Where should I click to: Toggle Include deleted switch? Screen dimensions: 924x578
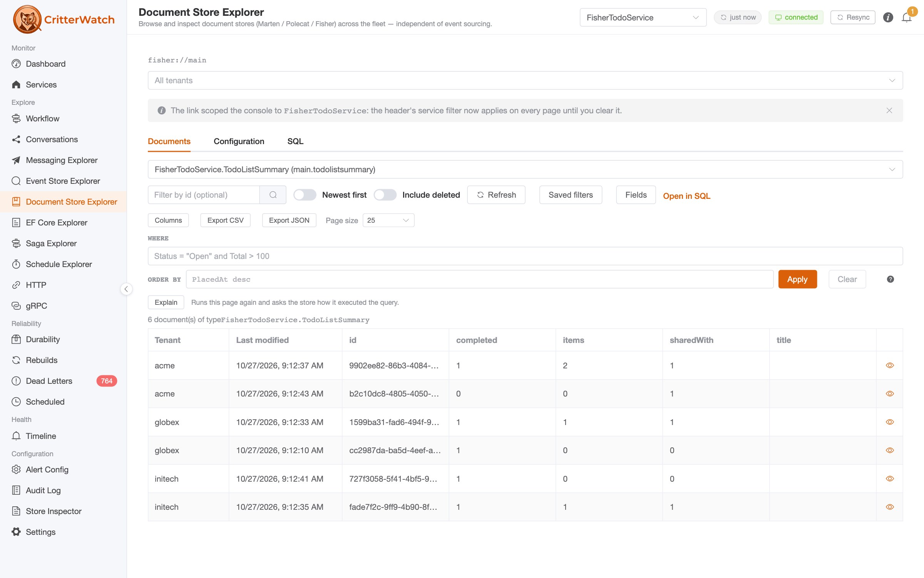[x=385, y=195]
